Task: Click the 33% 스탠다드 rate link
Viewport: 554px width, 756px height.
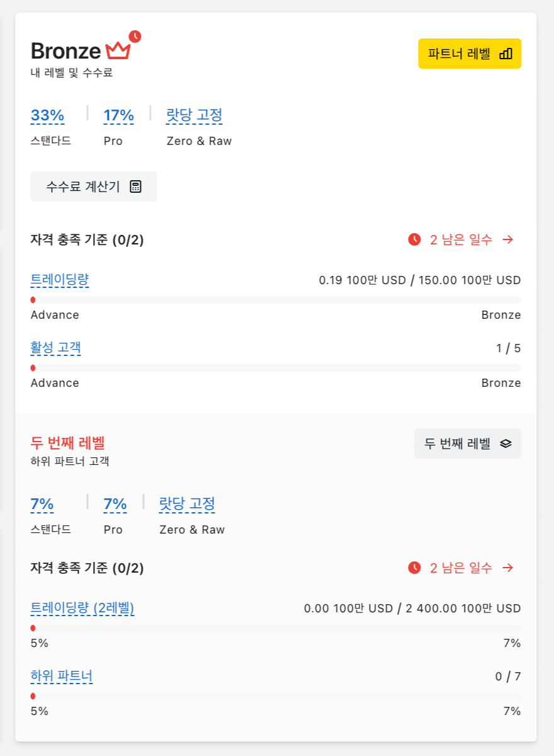Action: click(x=48, y=115)
